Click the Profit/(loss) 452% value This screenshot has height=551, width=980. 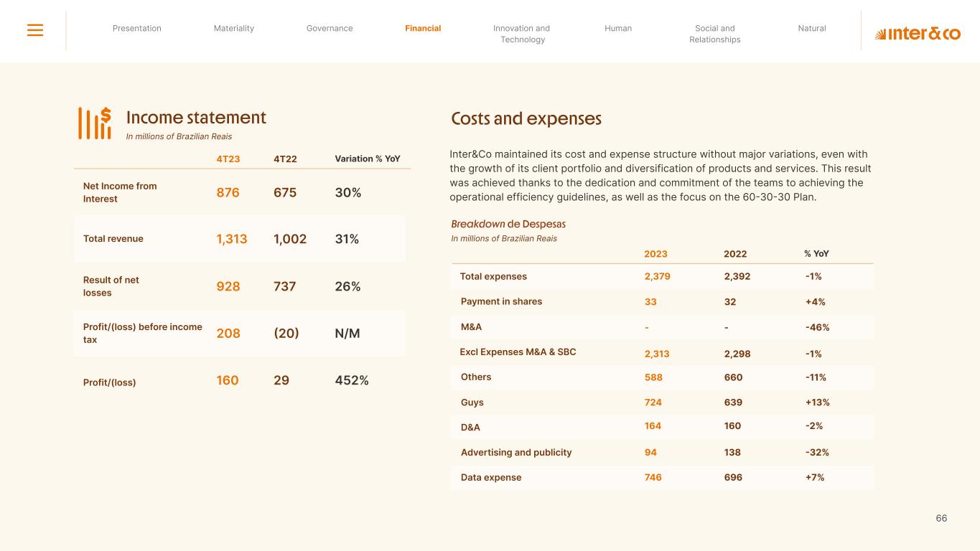(352, 380)
